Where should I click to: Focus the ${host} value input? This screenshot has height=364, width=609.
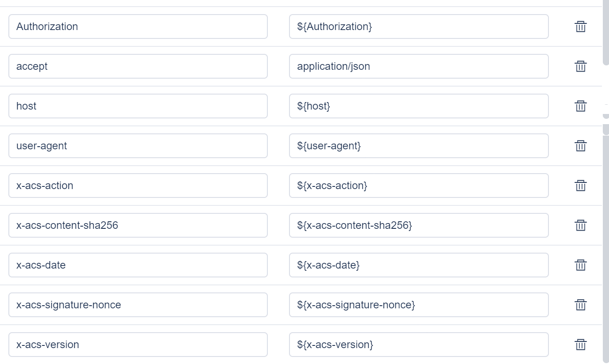(419, 106)
